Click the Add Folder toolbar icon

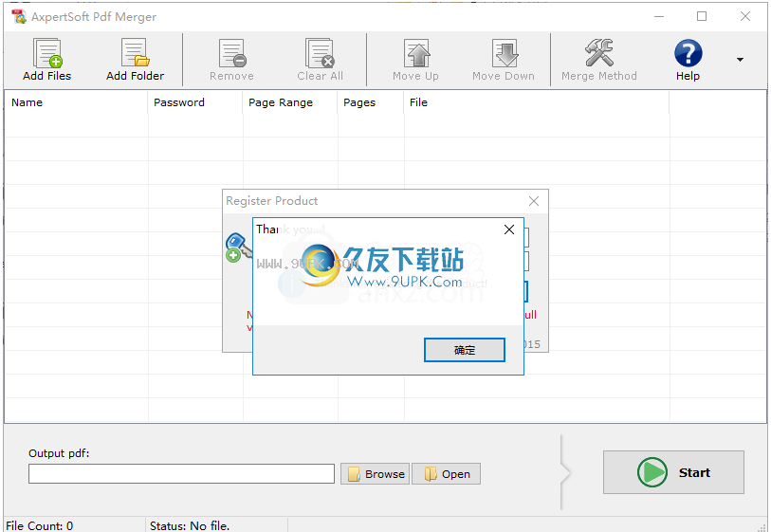[x=136, y=53]
